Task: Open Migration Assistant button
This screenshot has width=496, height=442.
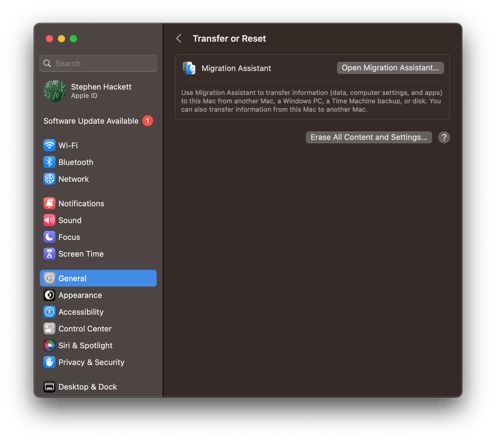Action: (x=390, y=68)
